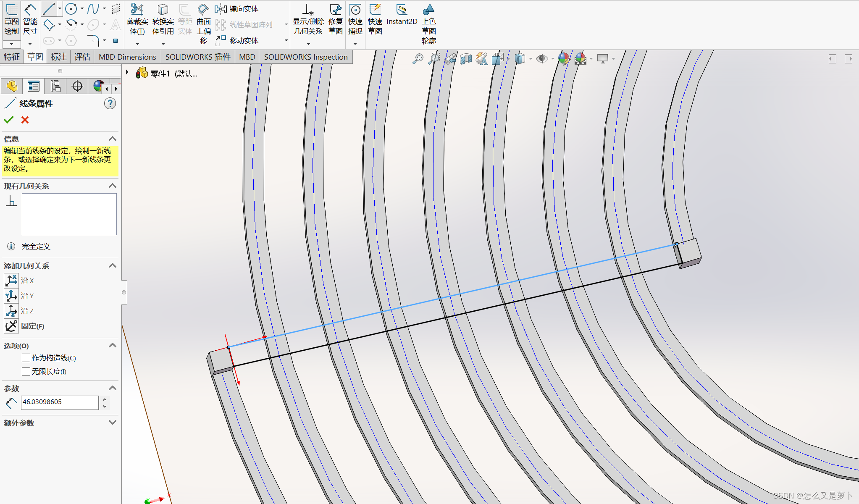Switch to the 标注 tab
Viewport: 859px width, 504px height.
click(x=59, y=57)
